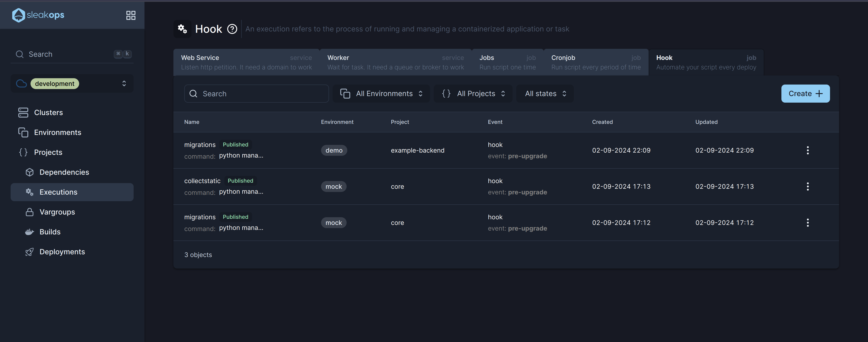Image resolution: width=868 pixels, height=342 pixels.
Task: Open actions menu for example-backend migrations row
Action: (x=808, y=150)
